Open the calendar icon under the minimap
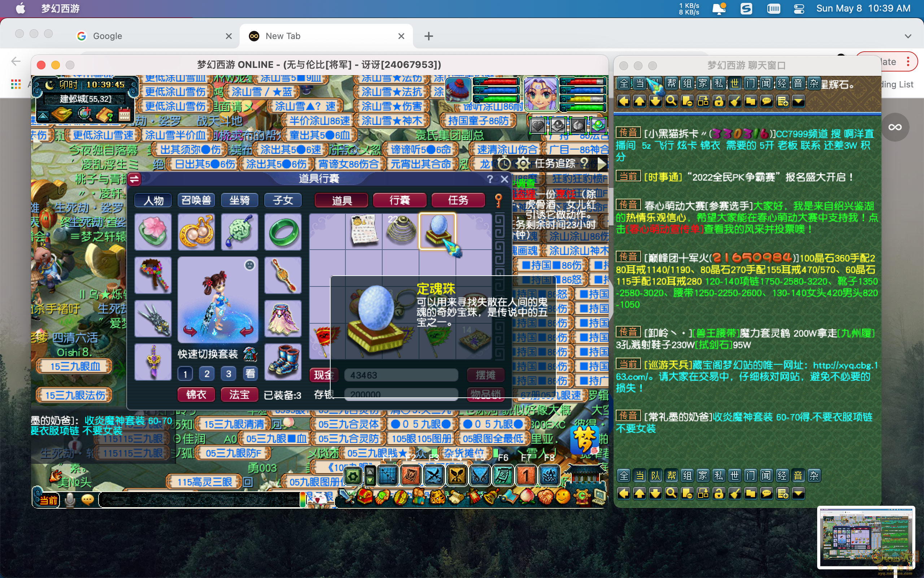The height and width of the screenshot is (578, 924). click(x=125, y=114)
